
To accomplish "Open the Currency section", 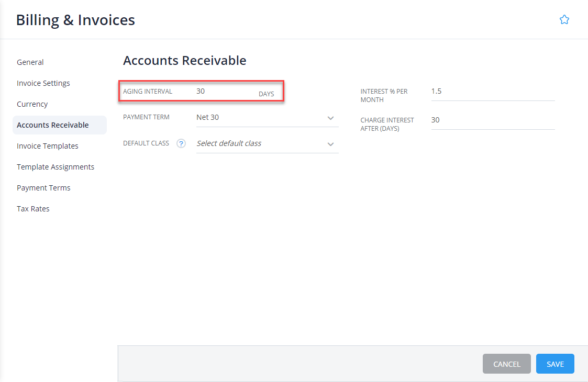I will (32, 104).
